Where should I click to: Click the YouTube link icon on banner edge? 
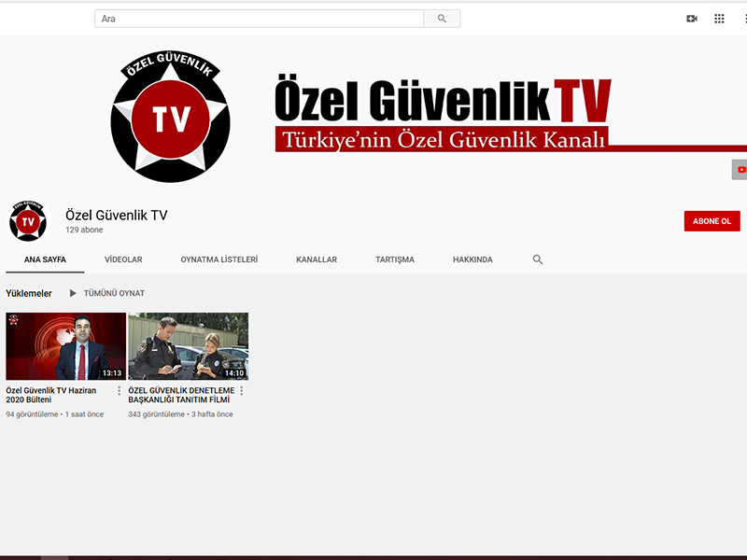coord(740,170)
